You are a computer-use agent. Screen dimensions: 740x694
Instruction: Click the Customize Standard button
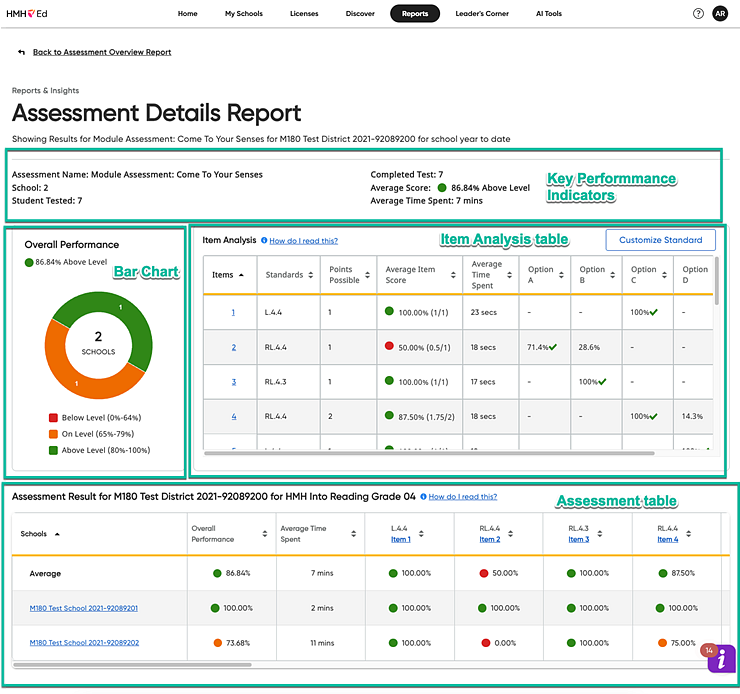point(660,240)
